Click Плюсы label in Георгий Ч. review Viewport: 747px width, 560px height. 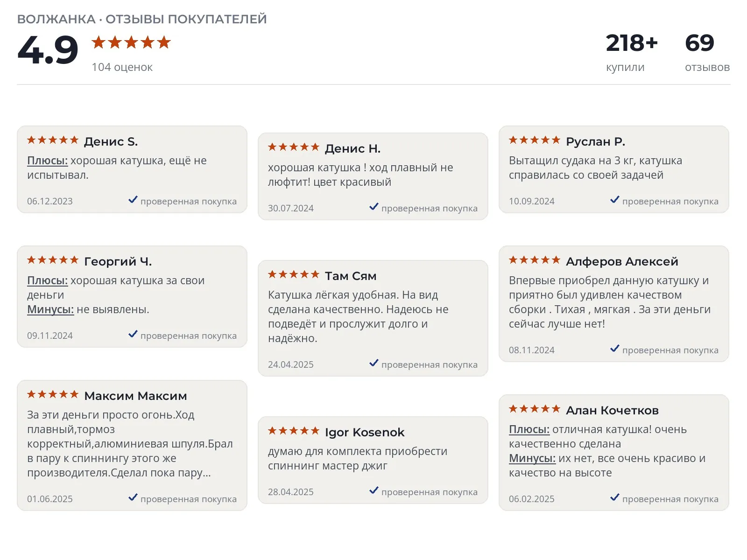coord(47,280)
